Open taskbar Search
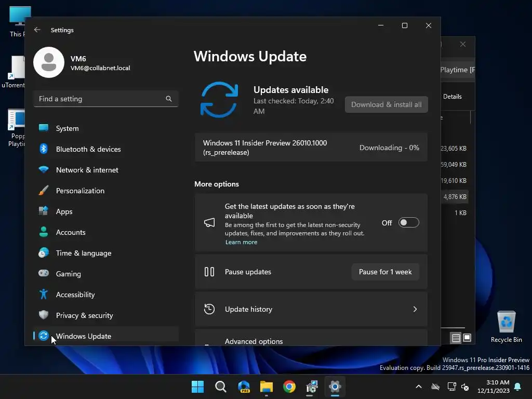This screenshot has height=399, width=532. point(220,387)
